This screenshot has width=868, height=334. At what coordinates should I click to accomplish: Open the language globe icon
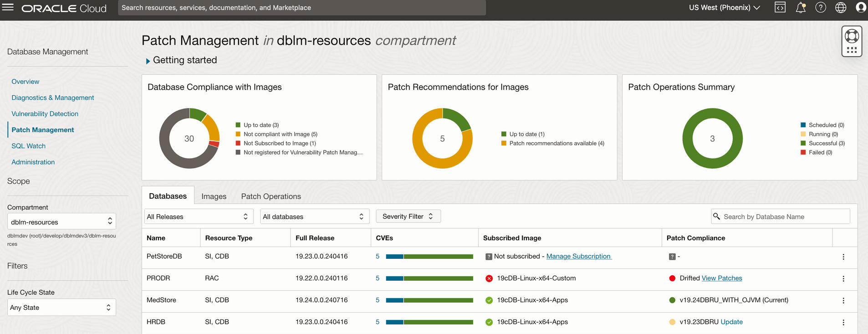(841, 7)
